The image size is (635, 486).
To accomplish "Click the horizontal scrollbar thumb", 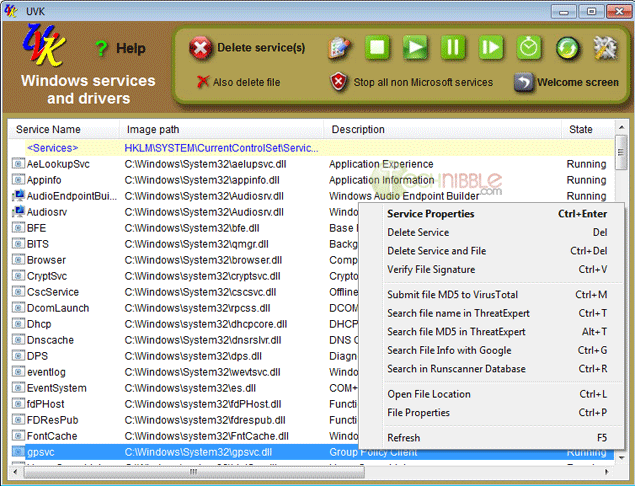I will 194,472.
